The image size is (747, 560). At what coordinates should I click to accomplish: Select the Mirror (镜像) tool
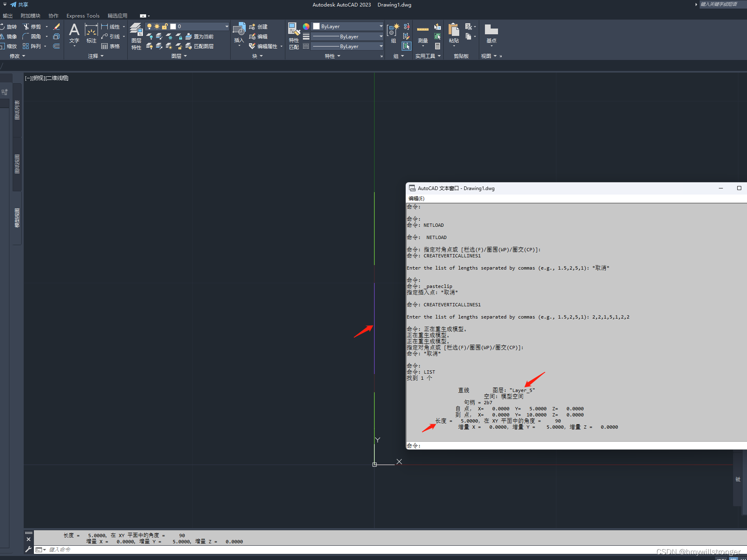(12, 36)
